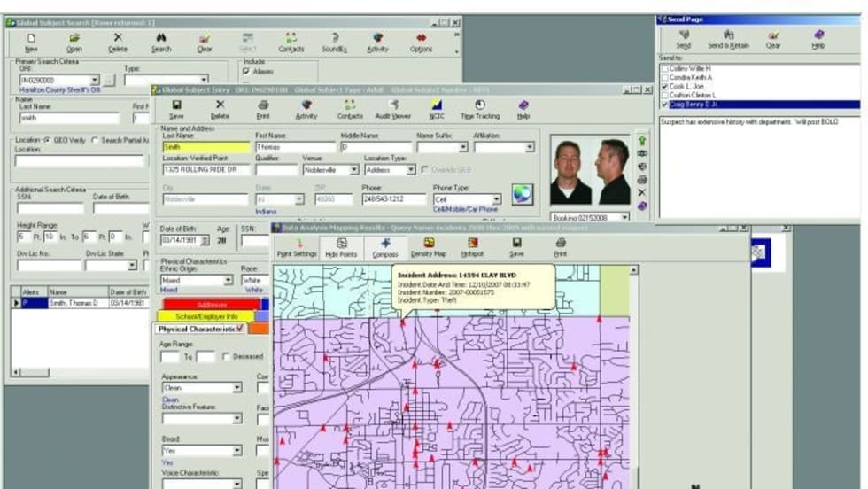The height and width of the screenshot is (489, 868).
Task: Open the School/Employer Info tab
Action: pos(205,316)
